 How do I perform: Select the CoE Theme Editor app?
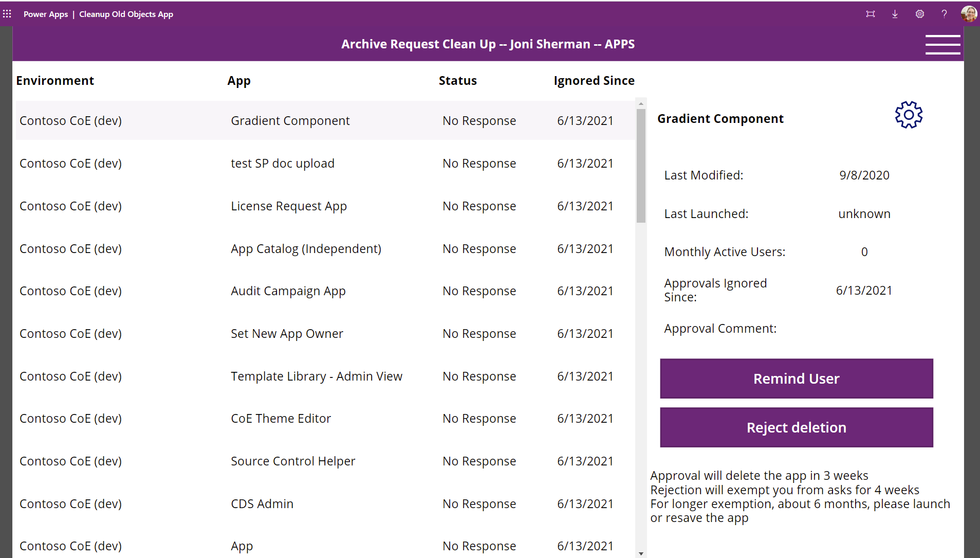(281, 418)
